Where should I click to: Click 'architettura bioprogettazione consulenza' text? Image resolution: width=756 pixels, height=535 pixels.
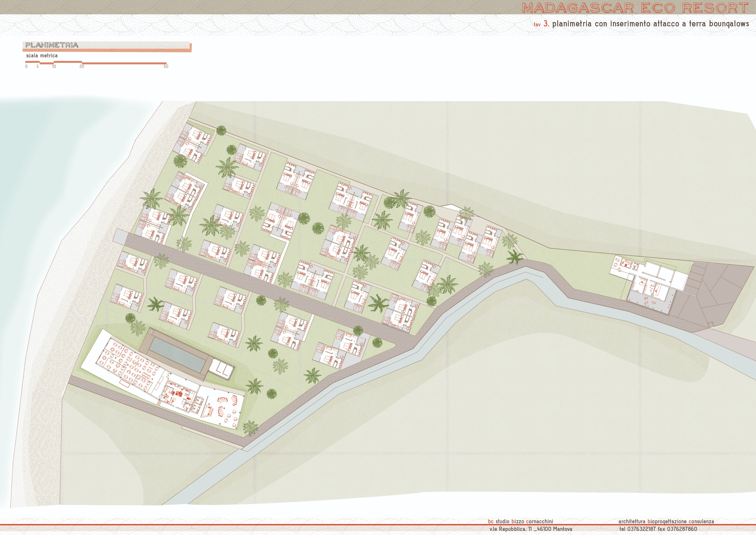[x=666, y=522]
